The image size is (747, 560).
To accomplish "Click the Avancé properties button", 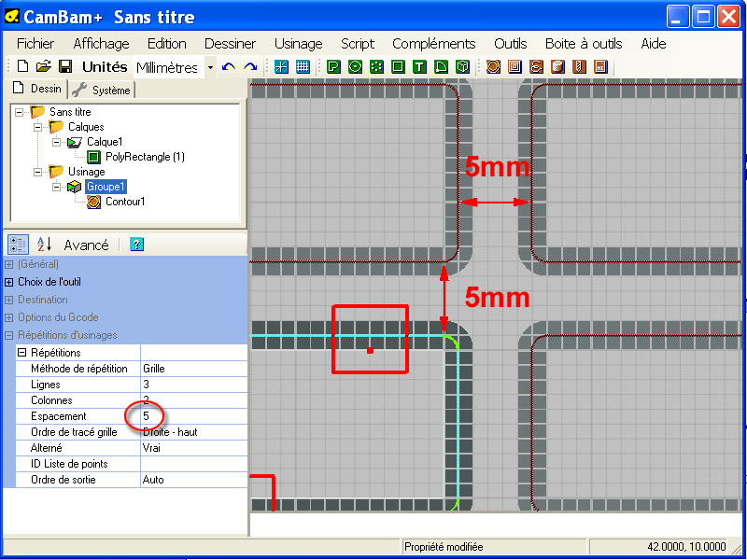I will (x=86, y=245).
